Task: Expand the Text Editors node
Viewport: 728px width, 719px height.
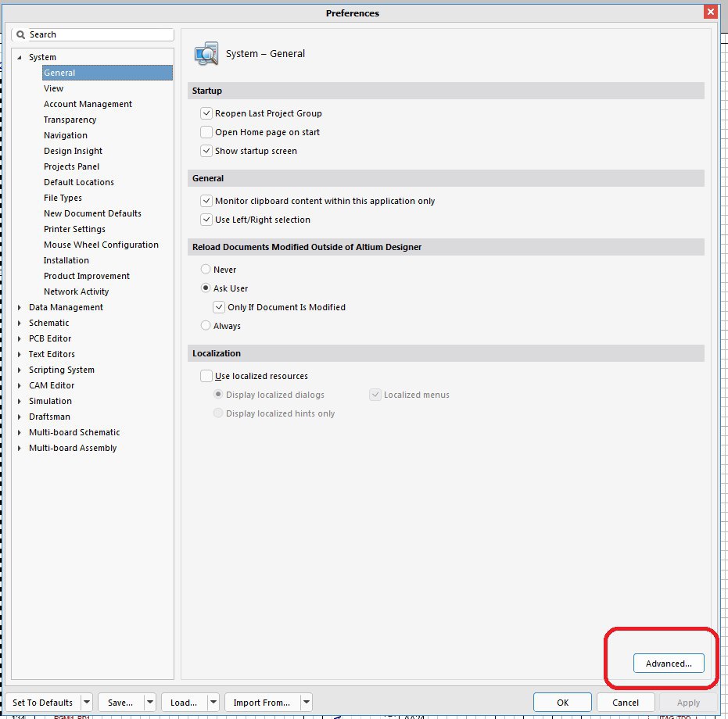Action: click(19, 354)
